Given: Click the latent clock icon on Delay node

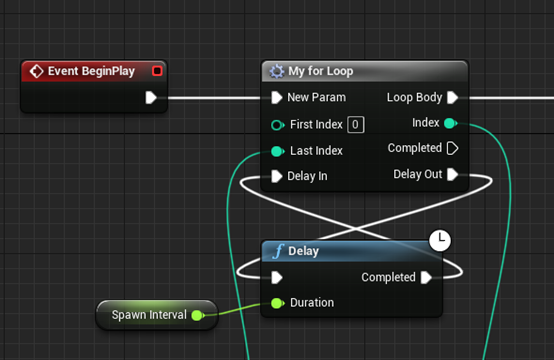Looking at the screenshot, I should (x=440, y=241).
